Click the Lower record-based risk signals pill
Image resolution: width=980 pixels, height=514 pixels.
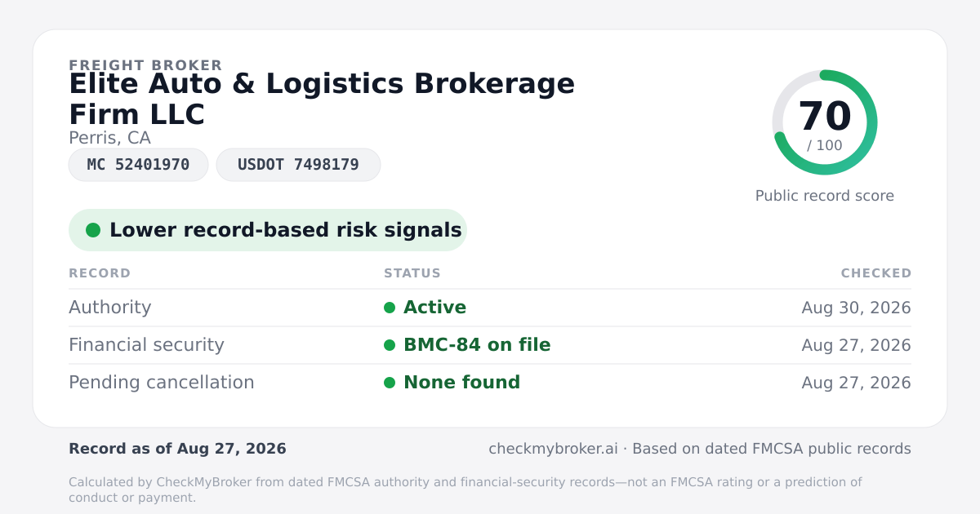[x=268, y=230]
